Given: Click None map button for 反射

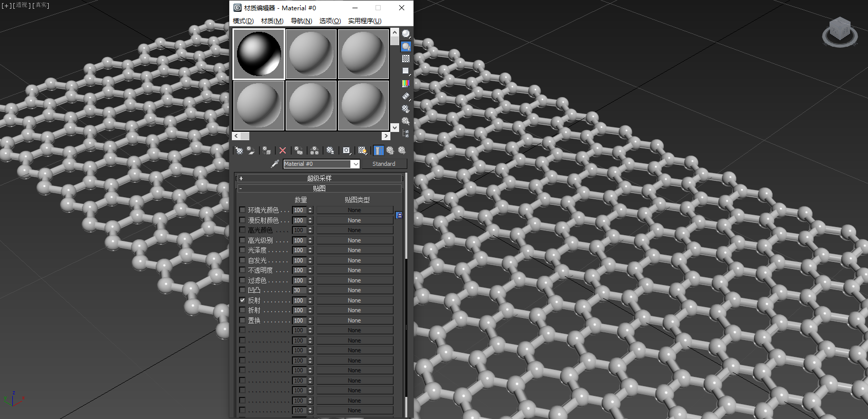Looking at the screenshot, I should (354, 300).
